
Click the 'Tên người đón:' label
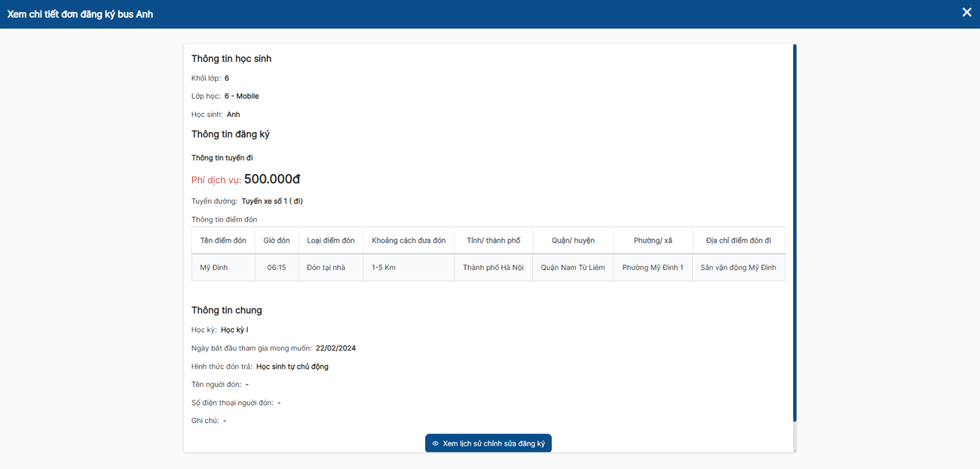[216, 385]
